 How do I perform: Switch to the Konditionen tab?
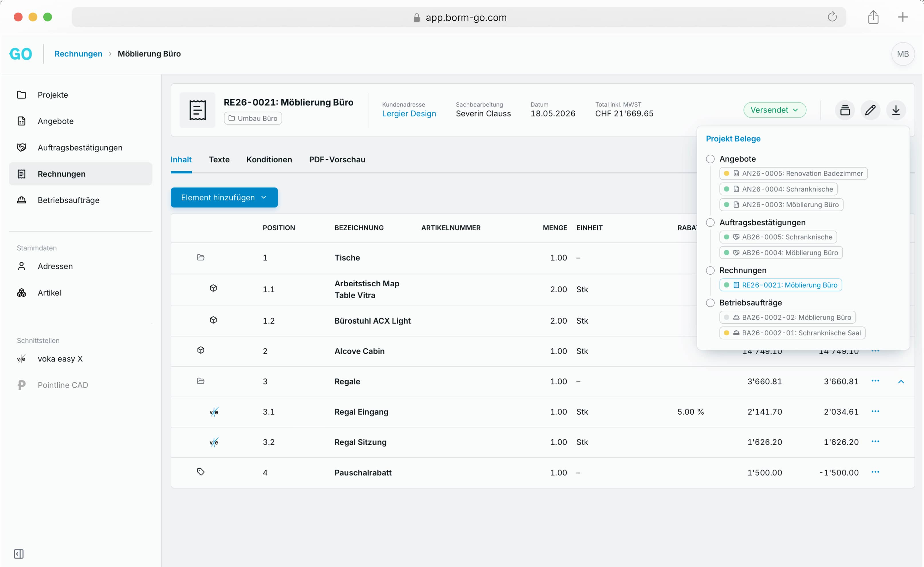[x=269, y=160]
